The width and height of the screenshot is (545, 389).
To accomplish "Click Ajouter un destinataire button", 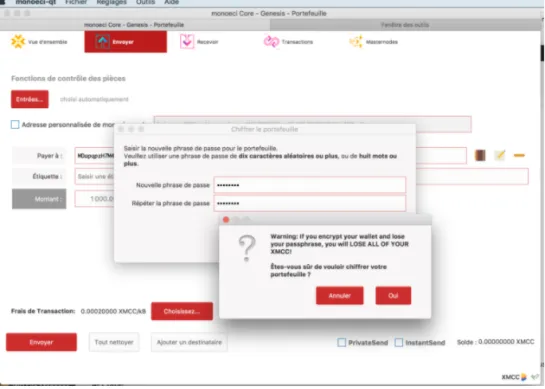I will (189, 342).
